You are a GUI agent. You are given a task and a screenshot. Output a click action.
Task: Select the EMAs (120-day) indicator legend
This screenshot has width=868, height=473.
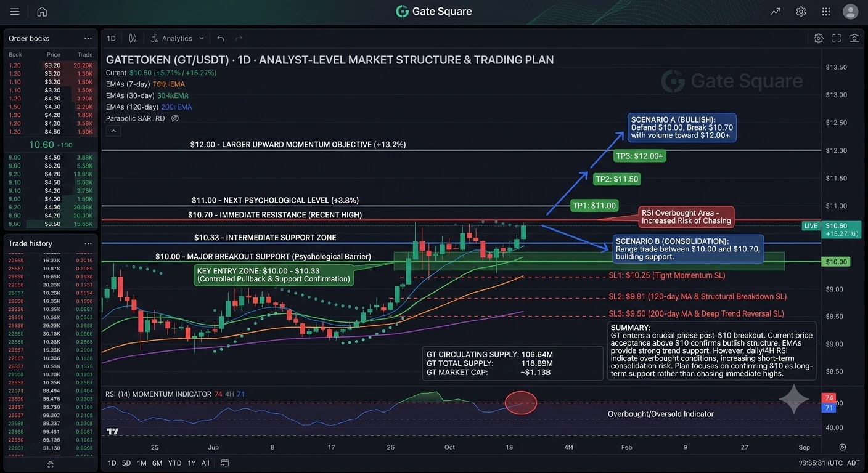pos(149,107)
